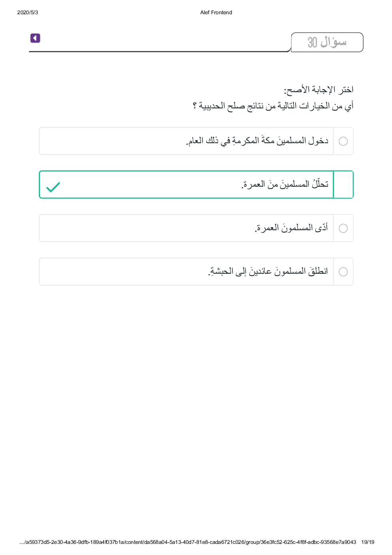Open the سؤال 30 question tab

tap(327, 42)
